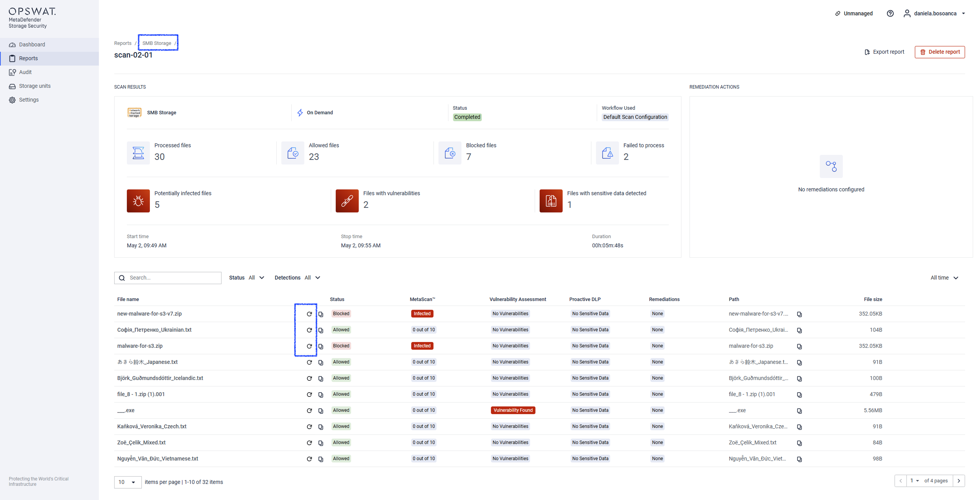Open Settings in sidebar
Screen dimensions: 980x500
[x=49, y=100]
